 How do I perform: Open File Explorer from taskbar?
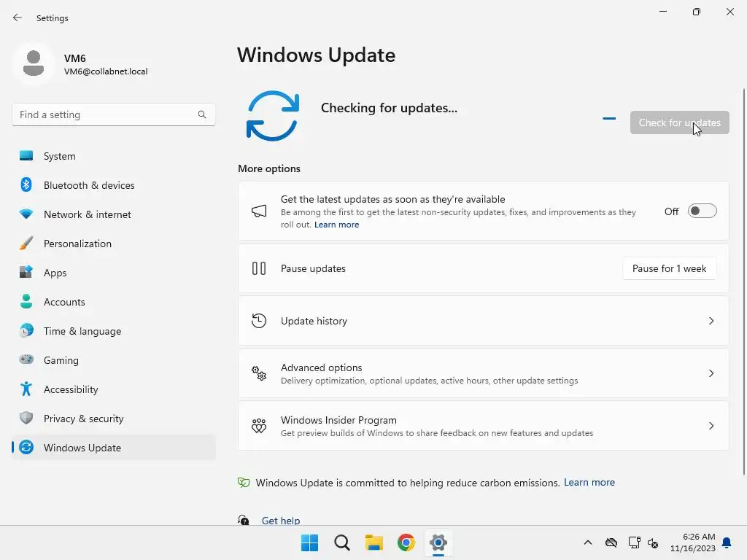click(x=374, y=542)
